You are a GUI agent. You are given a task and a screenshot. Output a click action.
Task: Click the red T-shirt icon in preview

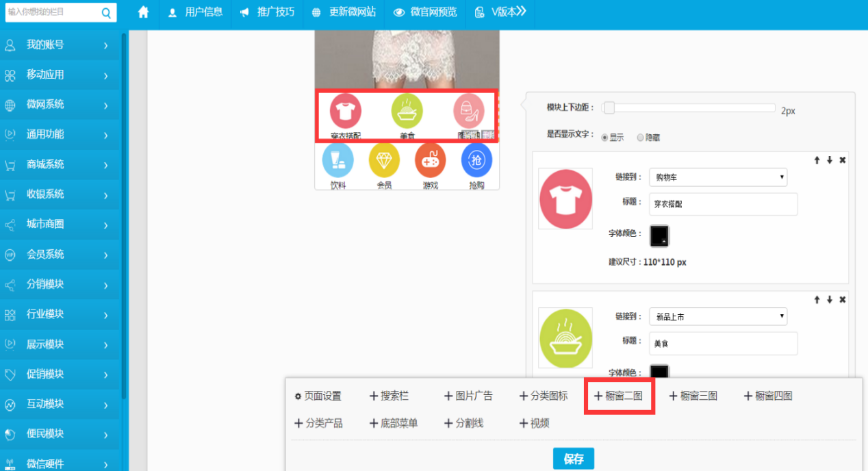point(345,110)
